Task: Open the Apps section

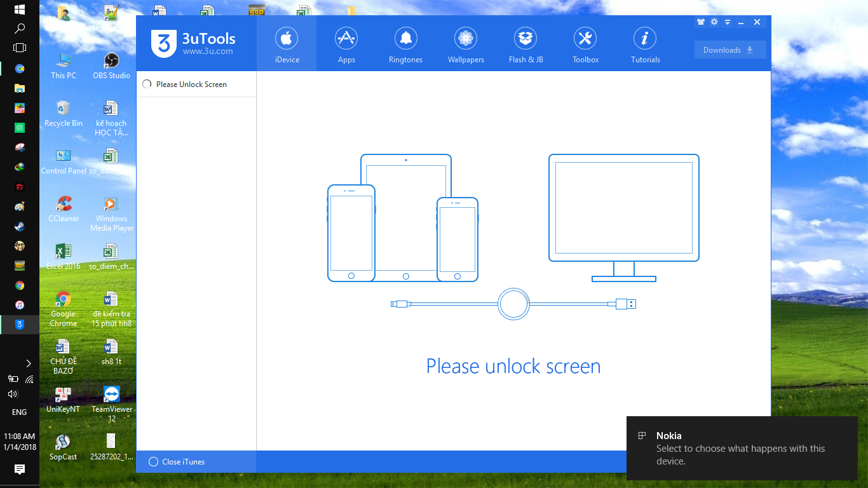Action: (346, 44)
